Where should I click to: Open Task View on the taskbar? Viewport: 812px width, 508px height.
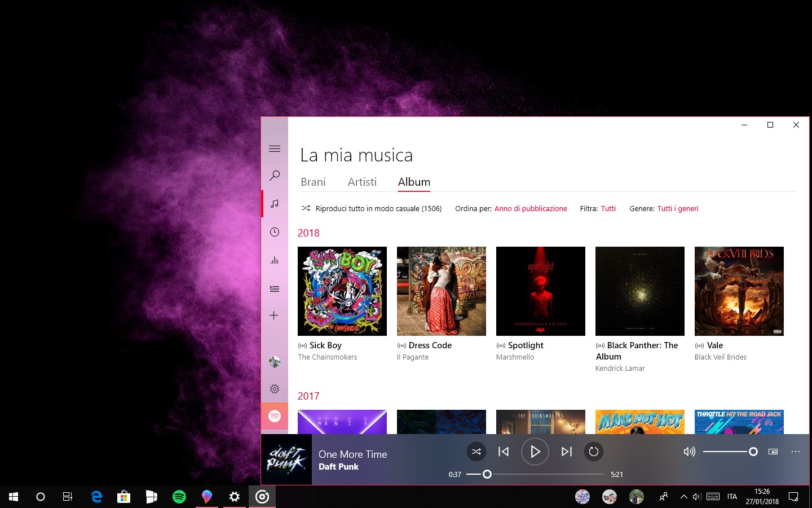68,497
